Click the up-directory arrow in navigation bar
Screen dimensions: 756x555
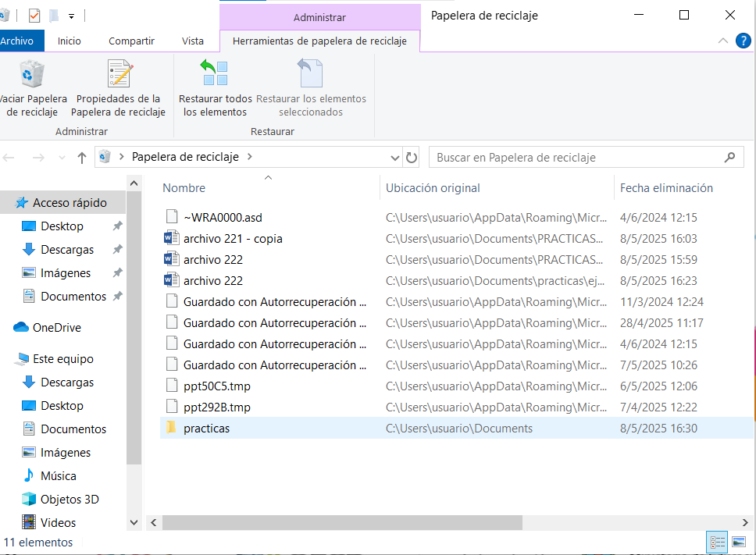(x=82, y=158)
